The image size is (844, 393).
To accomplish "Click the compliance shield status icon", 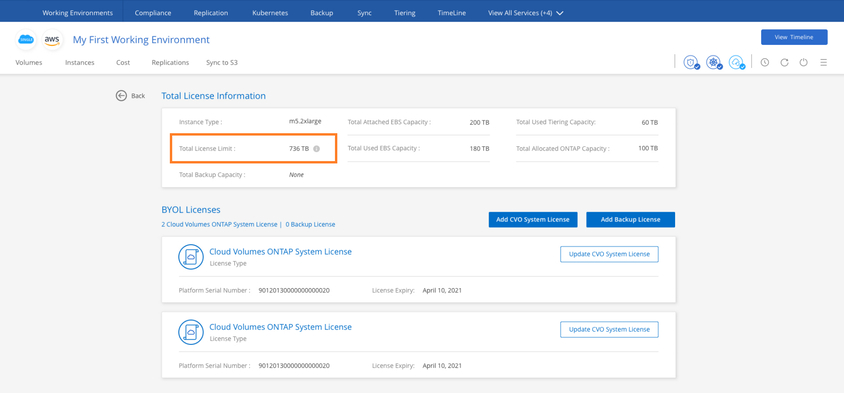I will (691, 62).
